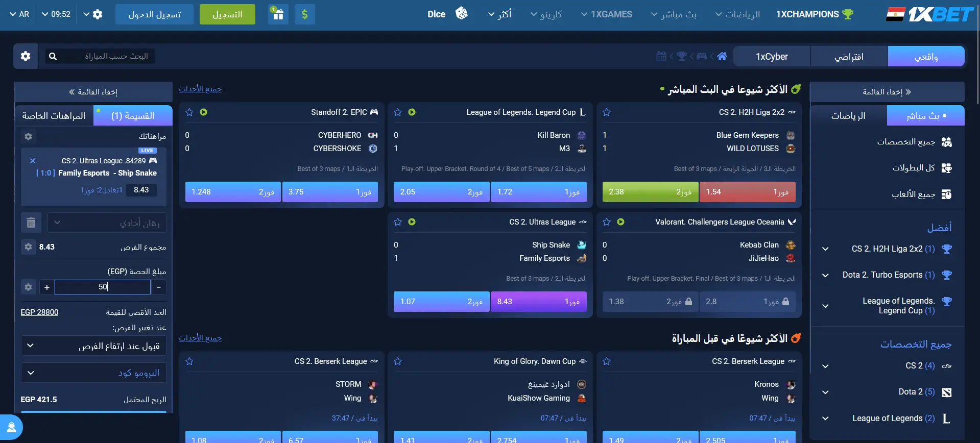Click the dollar deposit icon
The image size is (980, 443).
click(x=305, y=14)
